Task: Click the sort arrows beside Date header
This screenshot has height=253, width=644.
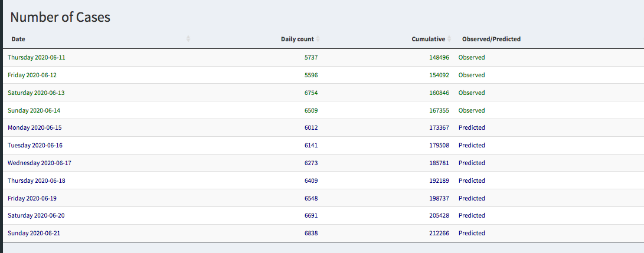Action: tap(188, 39)
